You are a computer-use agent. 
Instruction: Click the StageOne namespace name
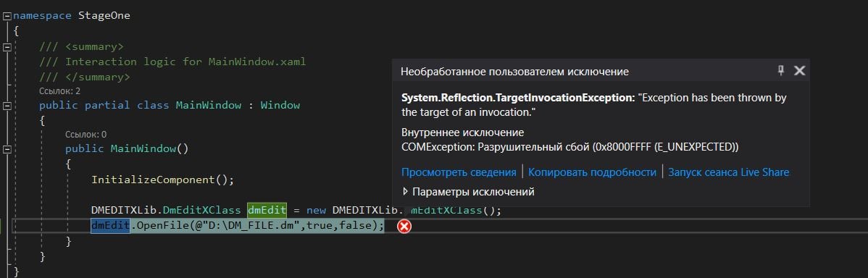pyautogui.click(x=104, y=15)
